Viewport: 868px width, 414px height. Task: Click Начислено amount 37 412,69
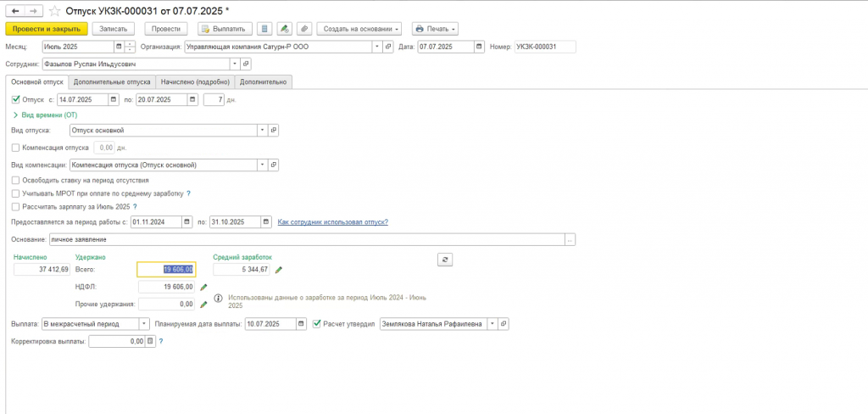42,270
